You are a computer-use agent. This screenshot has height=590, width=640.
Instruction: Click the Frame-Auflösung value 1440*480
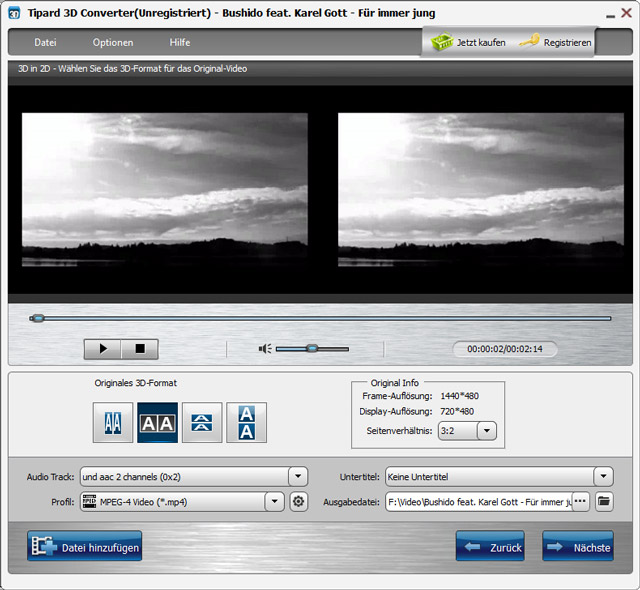[x=460, y=396]
